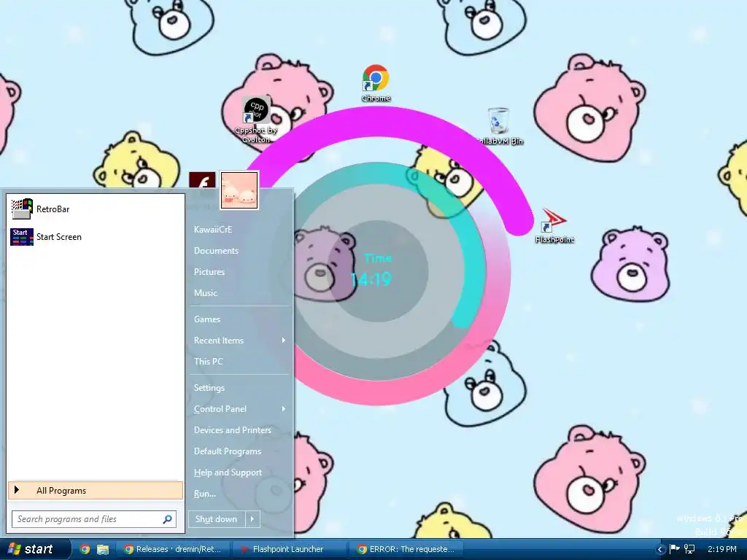The height and width of the screenshot is (560, 747).
Task: Open Games from the start menu
Action: [x=206, y=319]
